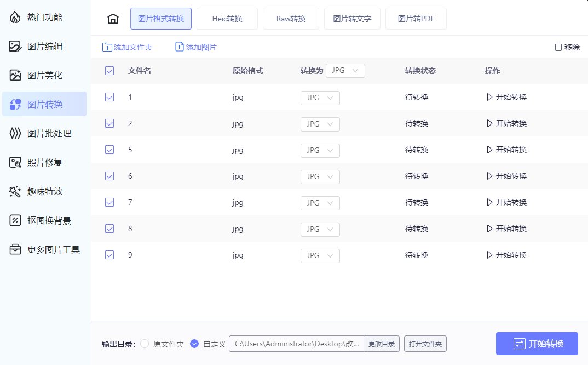Switch to the 图片转PDF tab
Screen dimensions: 588x365
(416, 19)
